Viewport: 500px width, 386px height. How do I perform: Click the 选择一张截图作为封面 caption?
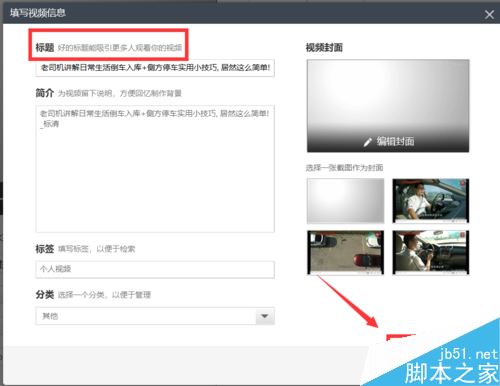click(344, 168)
